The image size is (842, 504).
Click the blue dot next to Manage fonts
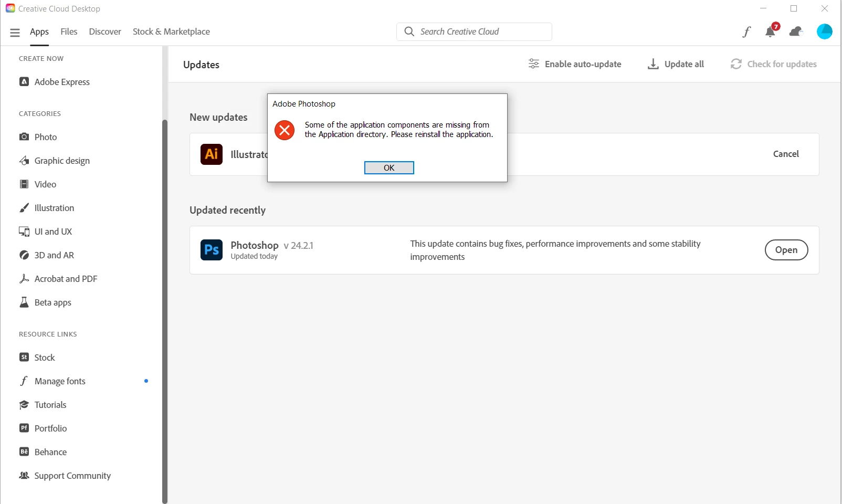pyautogui.click(x=146, y=381)
